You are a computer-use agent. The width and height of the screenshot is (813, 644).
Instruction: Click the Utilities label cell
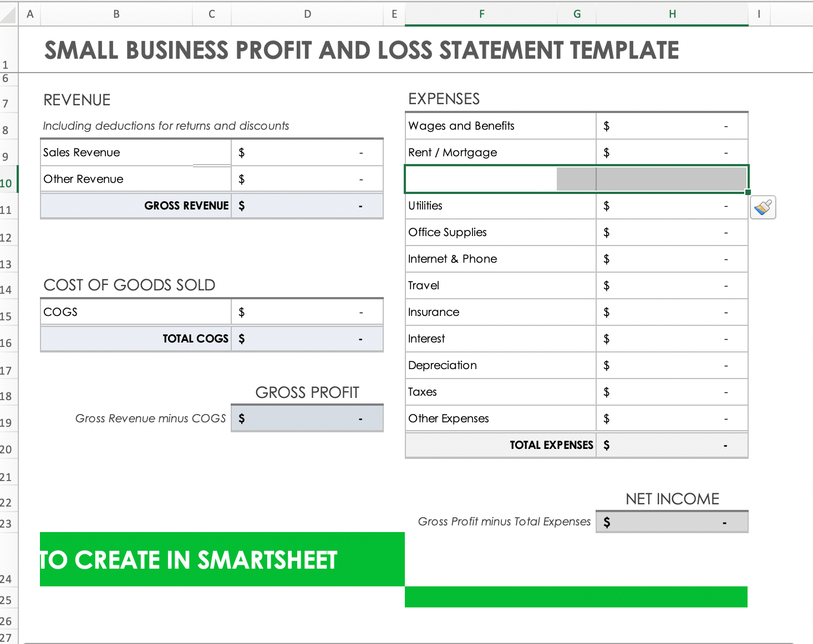click(x=500, y=206)
